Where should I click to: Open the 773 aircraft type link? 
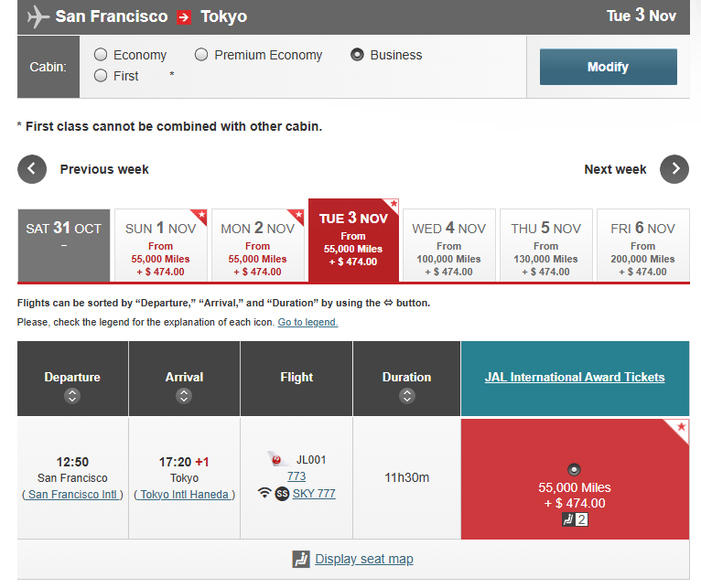(297, 476)
